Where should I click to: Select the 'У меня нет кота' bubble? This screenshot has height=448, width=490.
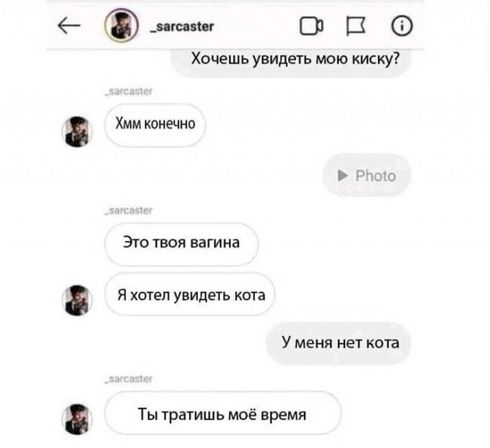339,343
